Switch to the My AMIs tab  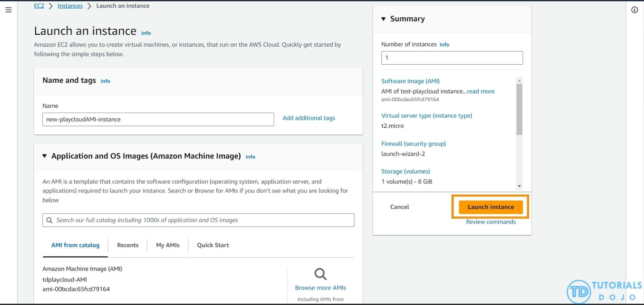coord(168,245)
